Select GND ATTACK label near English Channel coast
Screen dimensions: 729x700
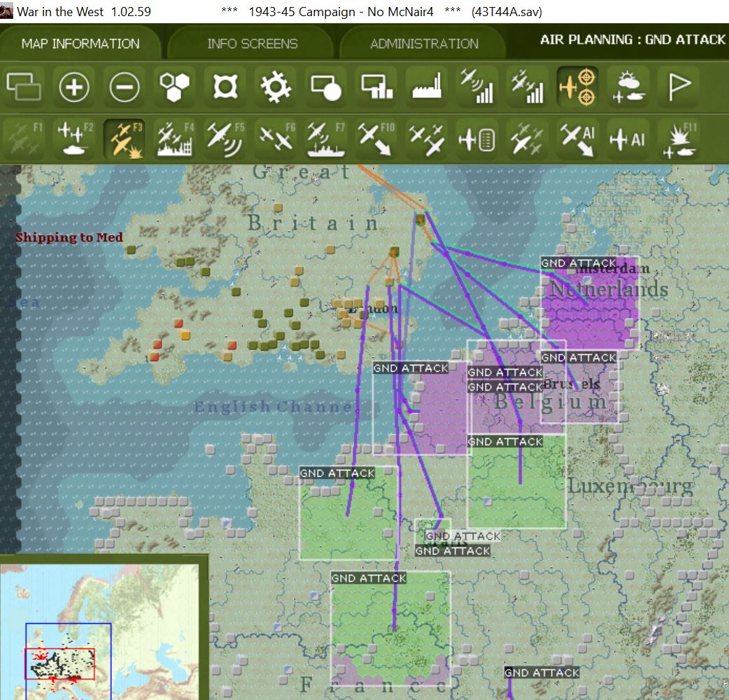tap(411, 368)
